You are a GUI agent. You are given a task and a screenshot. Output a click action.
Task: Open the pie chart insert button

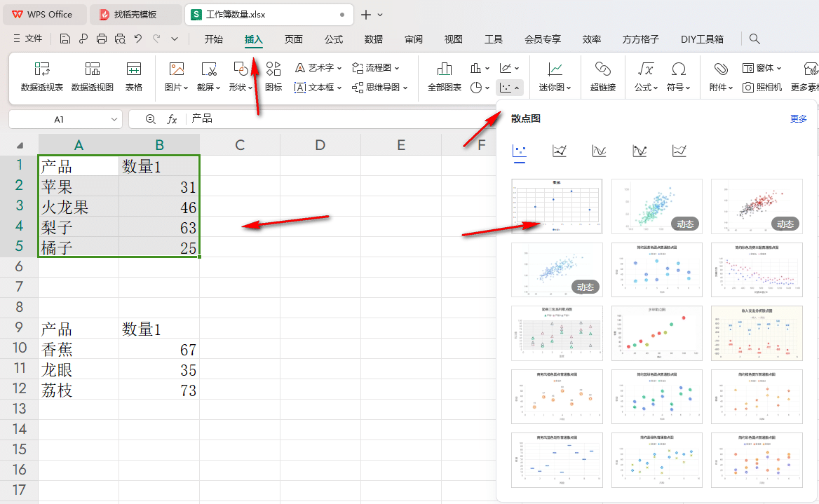480,88
